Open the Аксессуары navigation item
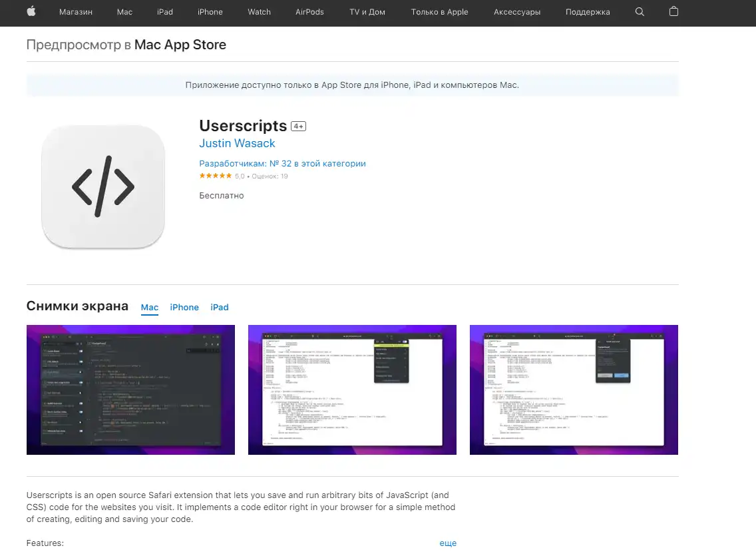 [517, 11]
